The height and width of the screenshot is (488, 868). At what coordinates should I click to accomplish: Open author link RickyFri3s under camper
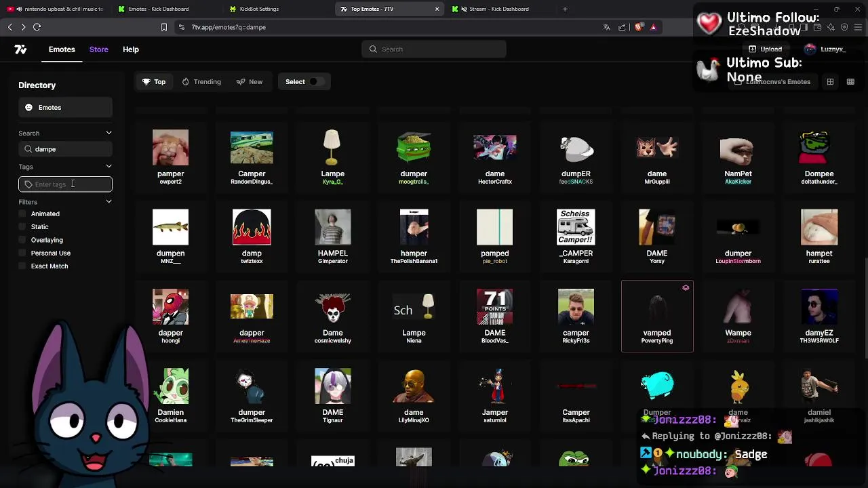tap(576, 341)
